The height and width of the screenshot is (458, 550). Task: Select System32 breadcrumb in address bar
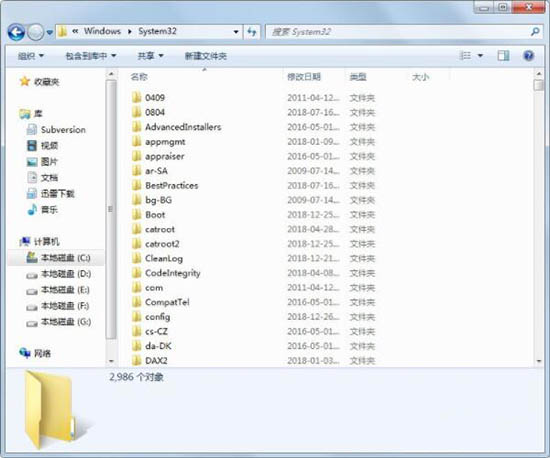[x=157, y=31]
